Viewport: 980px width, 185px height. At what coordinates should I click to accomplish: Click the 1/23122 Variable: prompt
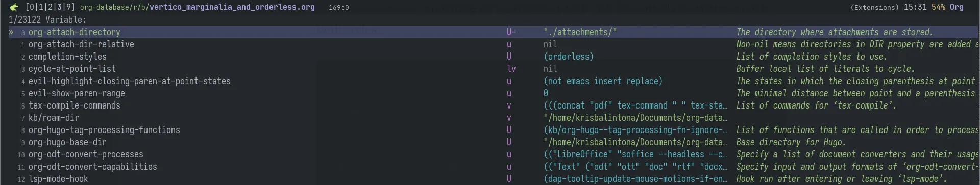point(47,20)
